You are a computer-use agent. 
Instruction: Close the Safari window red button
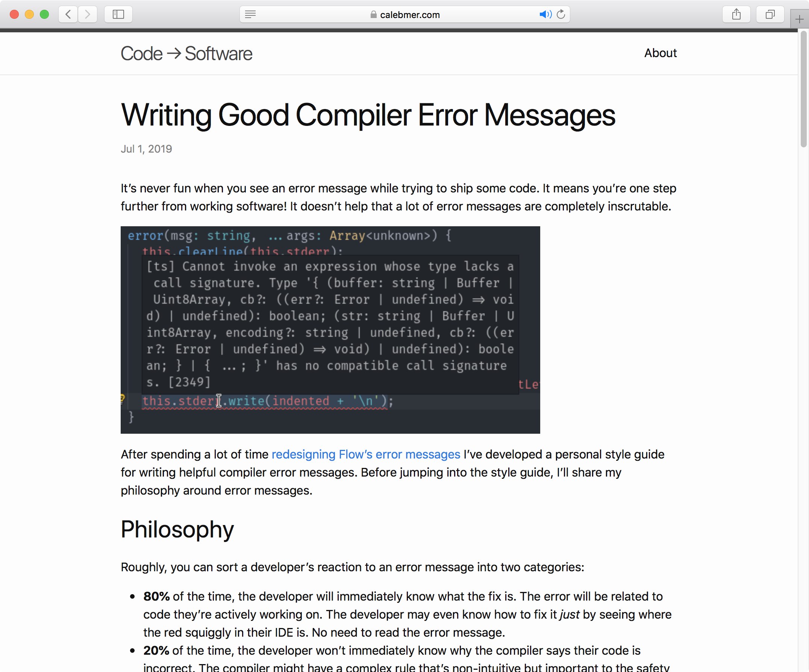(x=14, y=14)
